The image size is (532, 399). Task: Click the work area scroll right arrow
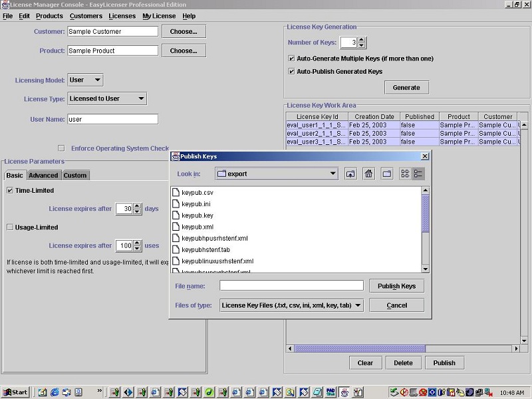[516, 348]
